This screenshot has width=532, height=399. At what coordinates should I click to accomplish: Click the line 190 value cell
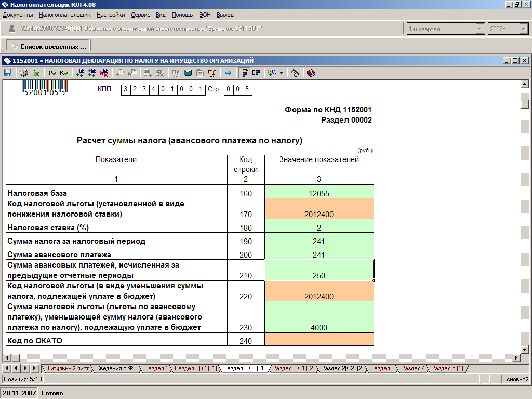click(x=319, y=240)
